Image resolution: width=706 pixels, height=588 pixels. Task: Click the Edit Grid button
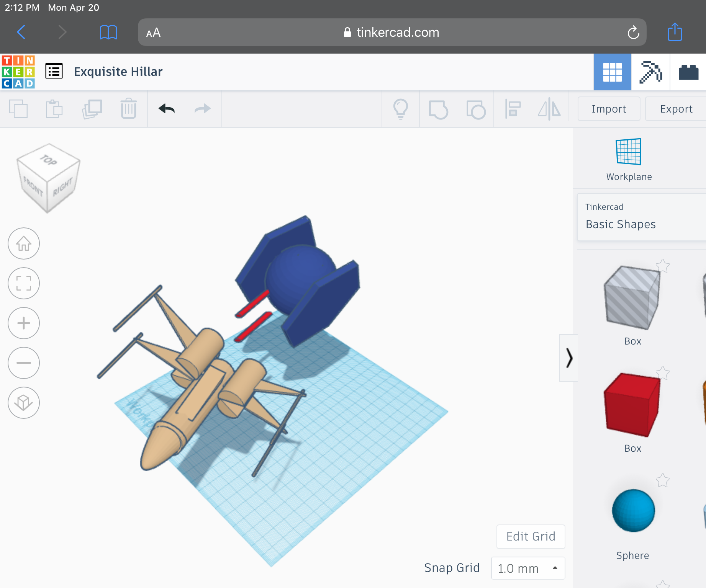point(531,536)
